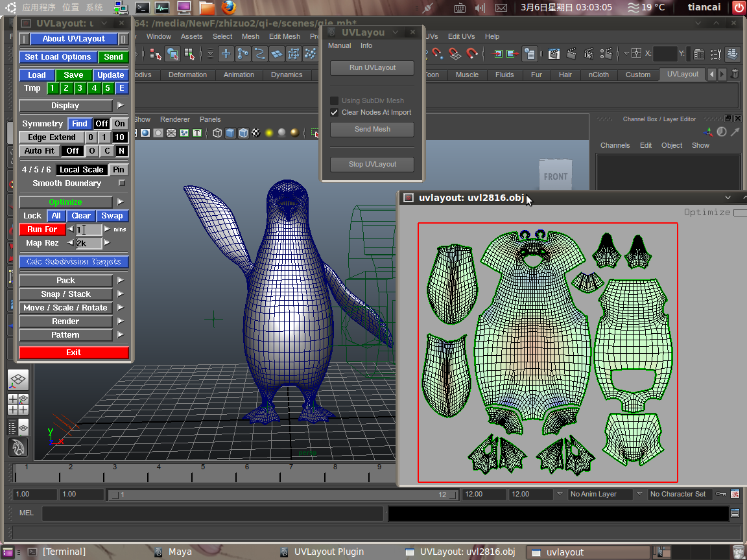The height and width of the screenshot is (560, 747).
Task: Toggle Clear Nodes At Import checkbox
Action: click(335, 112)
